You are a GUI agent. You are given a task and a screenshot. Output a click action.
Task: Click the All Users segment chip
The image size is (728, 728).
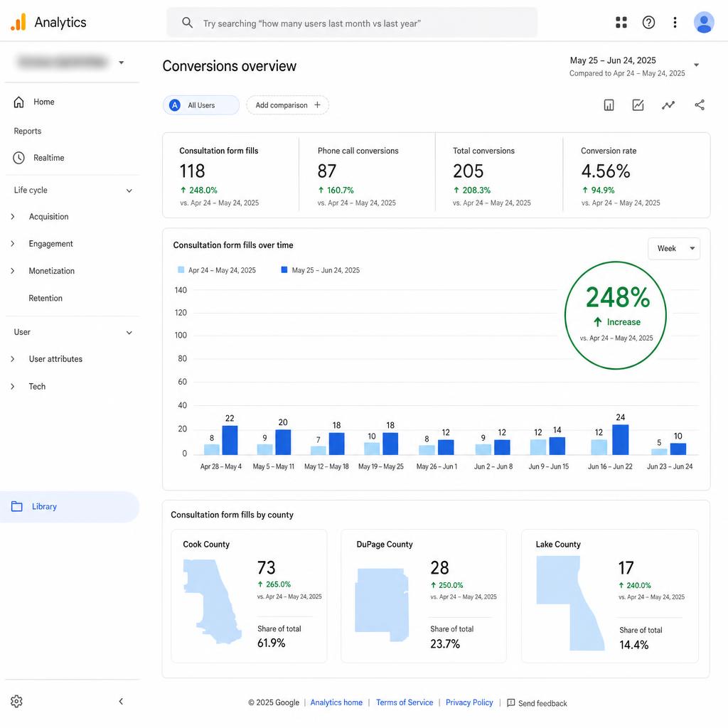click(201, 105)
